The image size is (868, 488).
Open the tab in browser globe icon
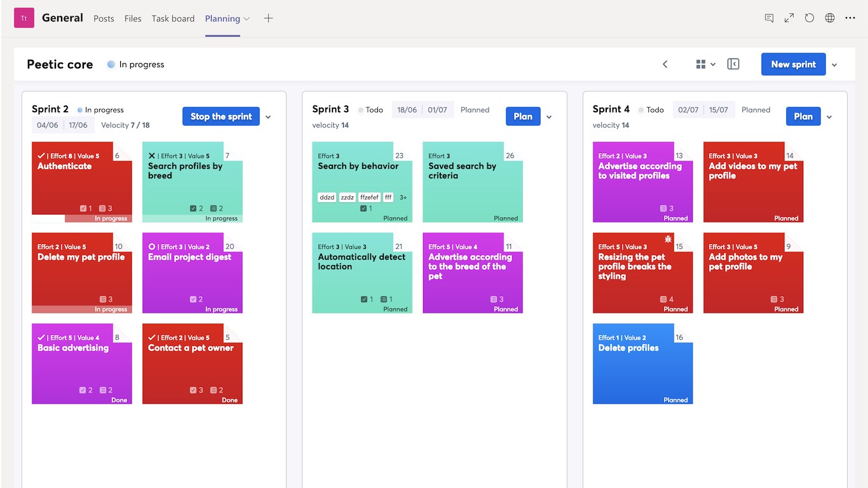pyautogui.click(x=830, y=18)
